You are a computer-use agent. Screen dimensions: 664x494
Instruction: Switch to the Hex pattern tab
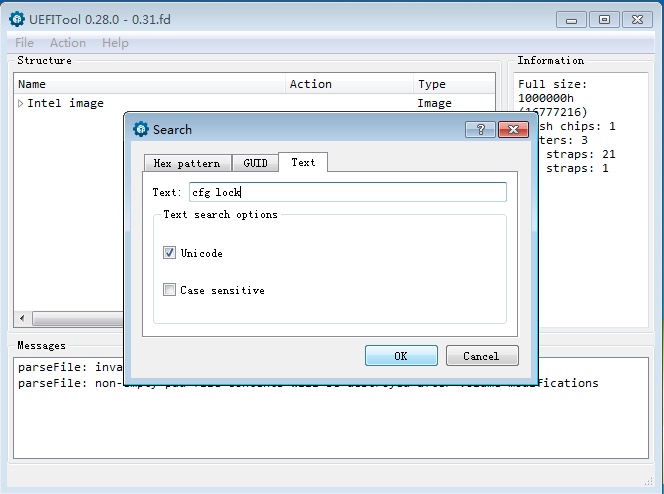187,163
